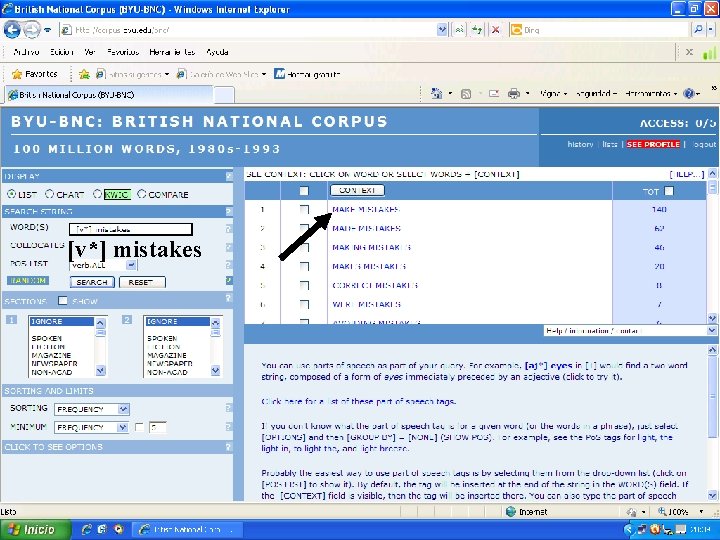Click the green Refresh arrows icon

click(x=477, y=30)
